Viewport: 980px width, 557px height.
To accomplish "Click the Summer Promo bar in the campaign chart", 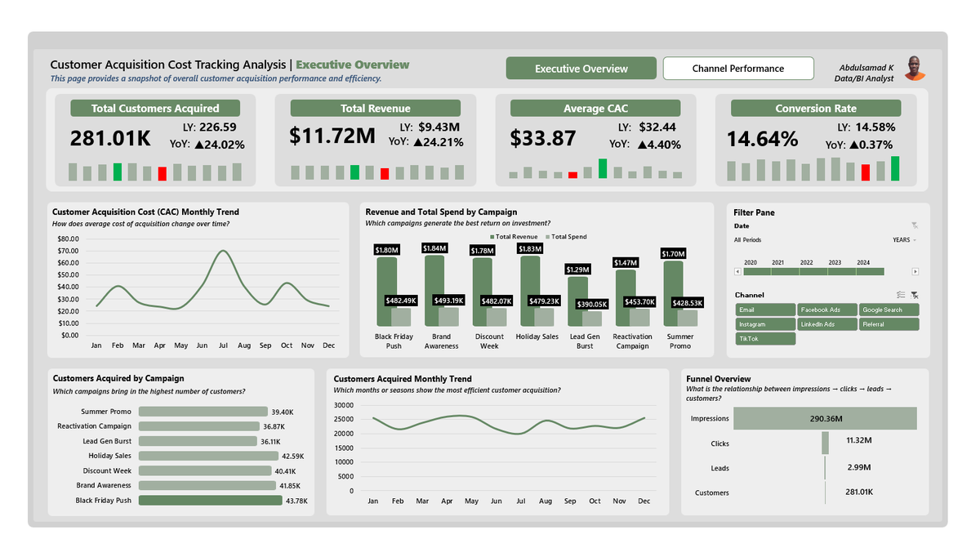I will 203,411.
